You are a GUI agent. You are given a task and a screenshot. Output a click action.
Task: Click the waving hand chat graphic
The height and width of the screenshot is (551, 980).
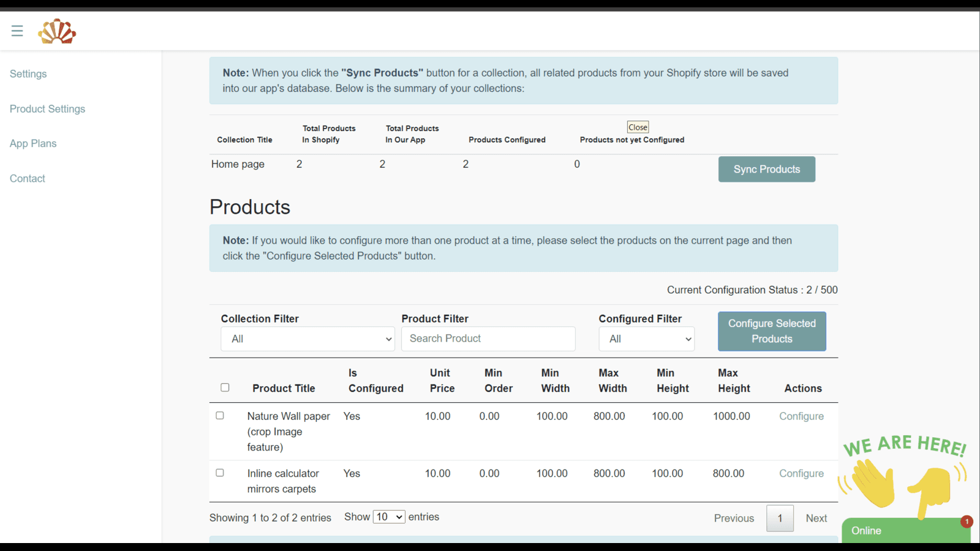coord(872,482)
